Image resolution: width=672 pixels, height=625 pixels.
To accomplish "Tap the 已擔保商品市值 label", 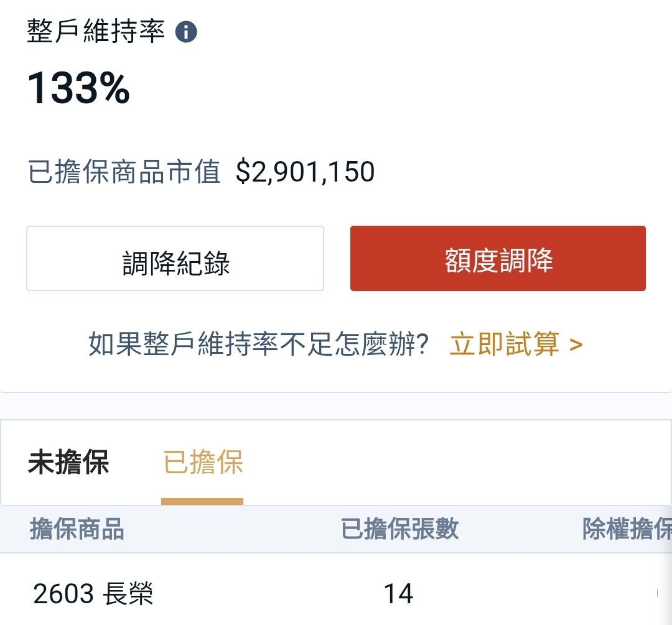I will coord(124,172).
